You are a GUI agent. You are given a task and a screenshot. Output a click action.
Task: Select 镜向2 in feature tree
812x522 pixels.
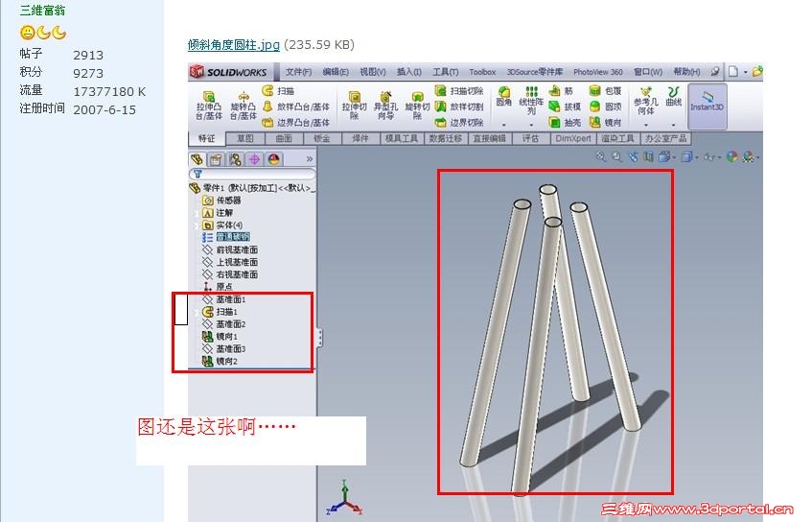pos(220,362)
